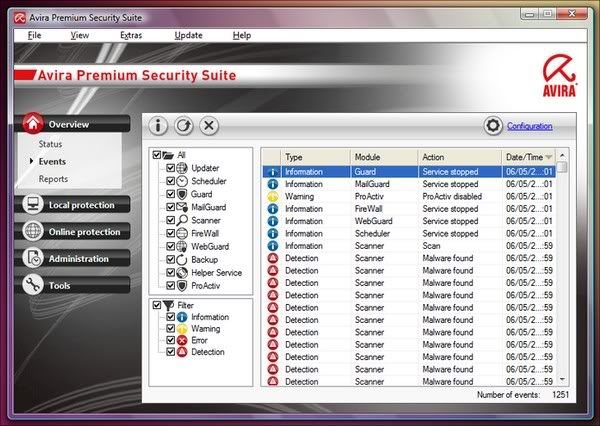Disable the Warning filter checkbox
The image size is (600, 426).
point(171,328)
